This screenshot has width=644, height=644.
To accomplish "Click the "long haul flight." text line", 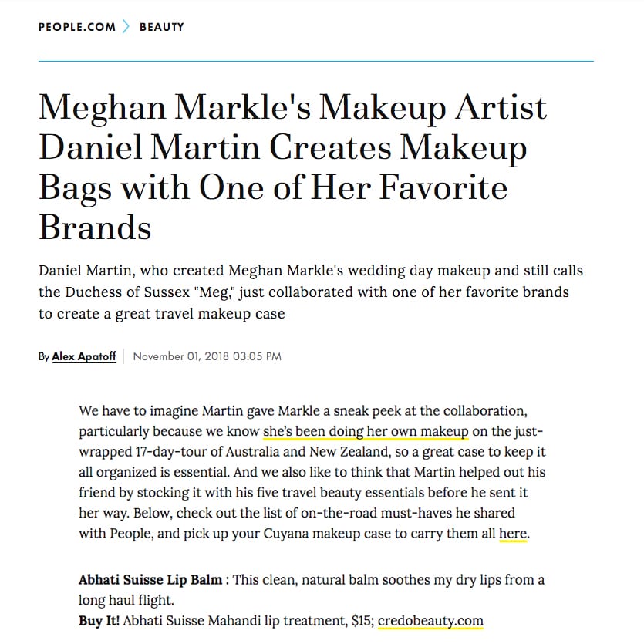I will pyautogui.click(x=126, y=600).
